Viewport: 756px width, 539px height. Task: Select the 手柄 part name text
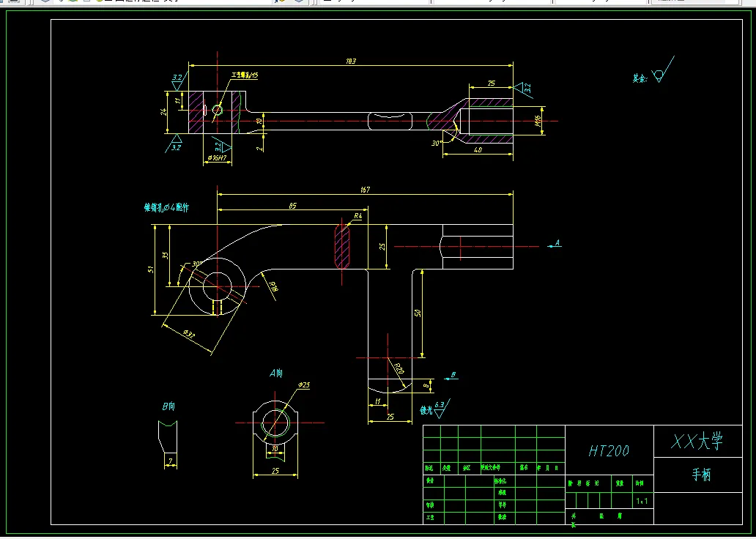click(x=701, y=475)
